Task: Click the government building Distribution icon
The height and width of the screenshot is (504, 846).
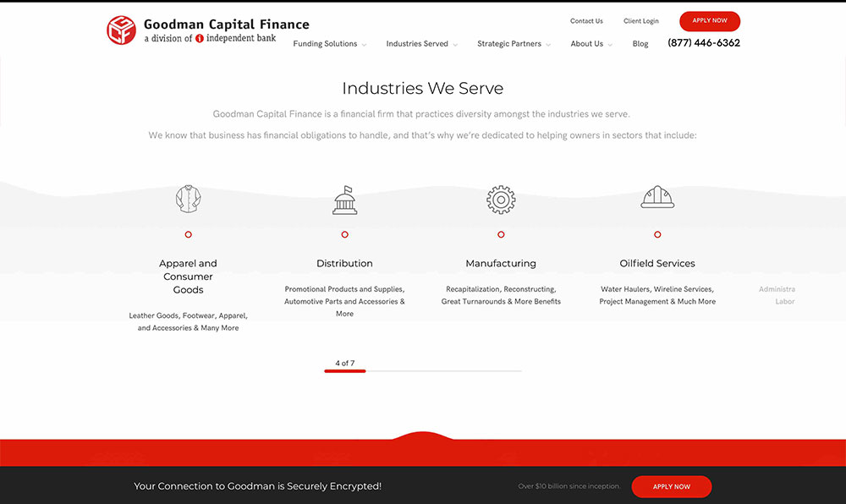Action: coord(345,200)
